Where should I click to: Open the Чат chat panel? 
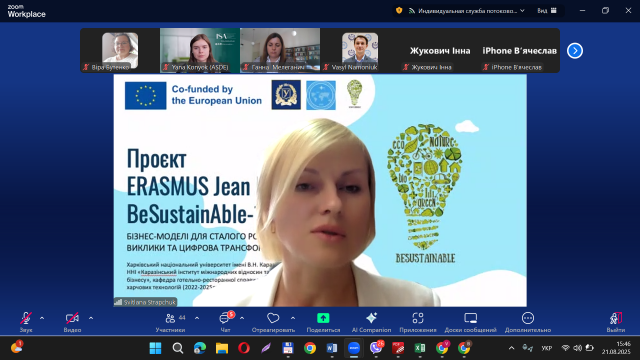(x=225, y=321)
